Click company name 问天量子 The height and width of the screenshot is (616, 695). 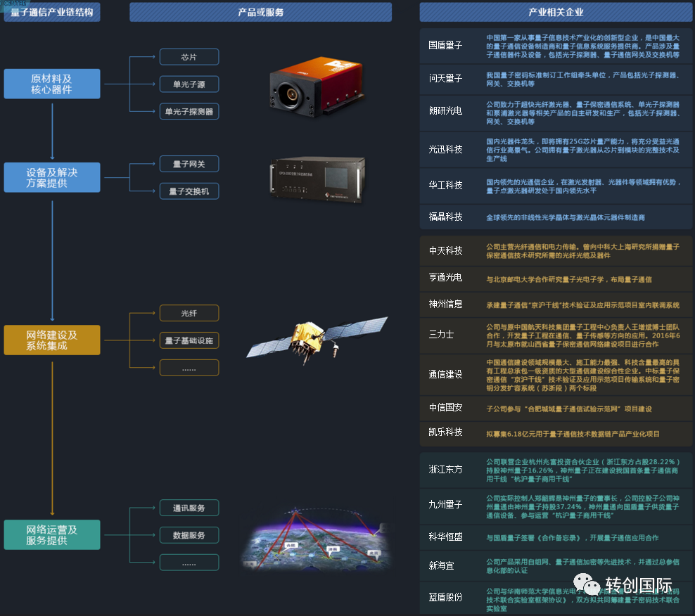point(445,79)
